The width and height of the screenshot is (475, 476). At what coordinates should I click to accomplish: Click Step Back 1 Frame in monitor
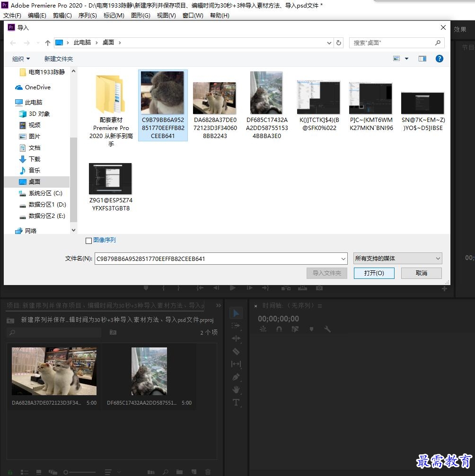(216, 288)
